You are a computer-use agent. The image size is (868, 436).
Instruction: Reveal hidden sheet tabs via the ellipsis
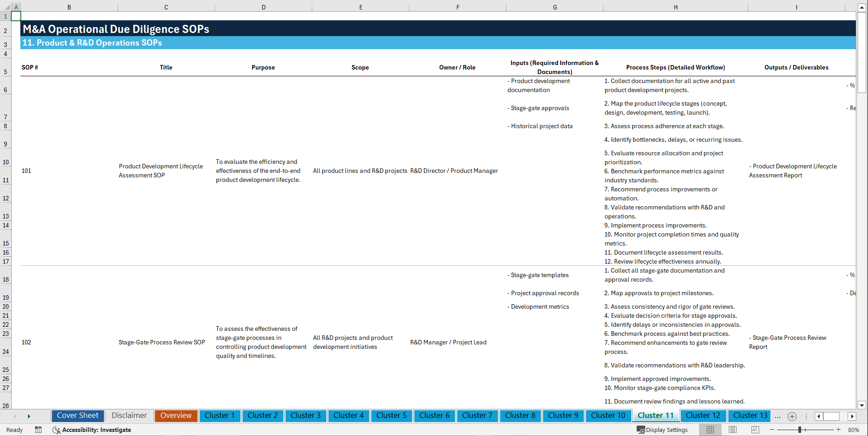778,416
